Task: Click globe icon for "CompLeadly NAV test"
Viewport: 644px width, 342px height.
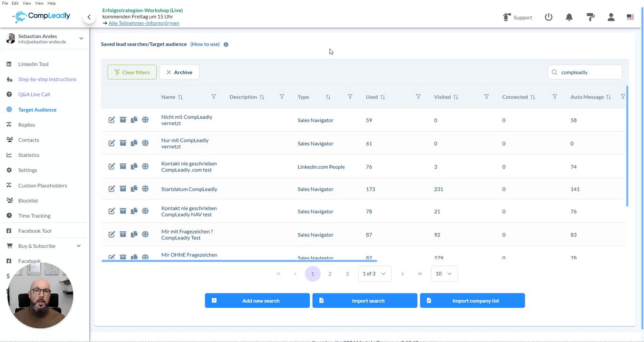Action: pyautogui.click(x=145, y=211)
